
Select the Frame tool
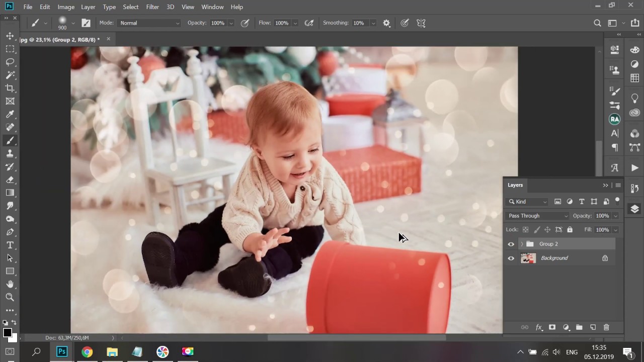coord(10,101)
